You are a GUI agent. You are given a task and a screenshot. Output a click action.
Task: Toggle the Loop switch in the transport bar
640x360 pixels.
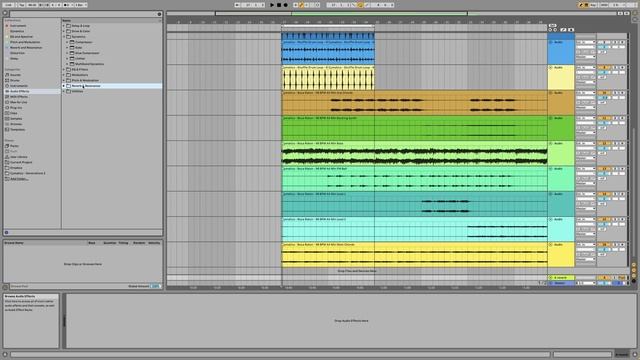360,5
